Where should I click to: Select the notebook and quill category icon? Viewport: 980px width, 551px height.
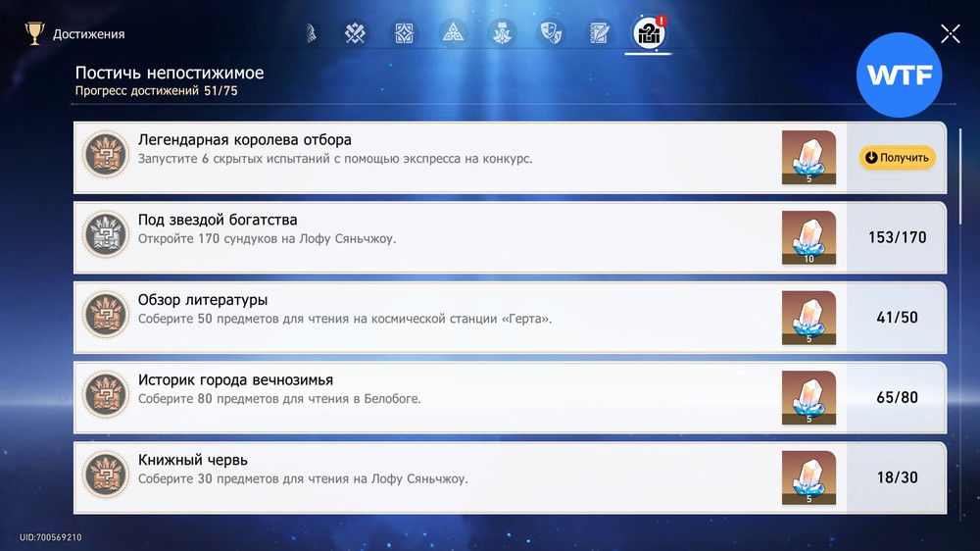[x=600, y=33]
